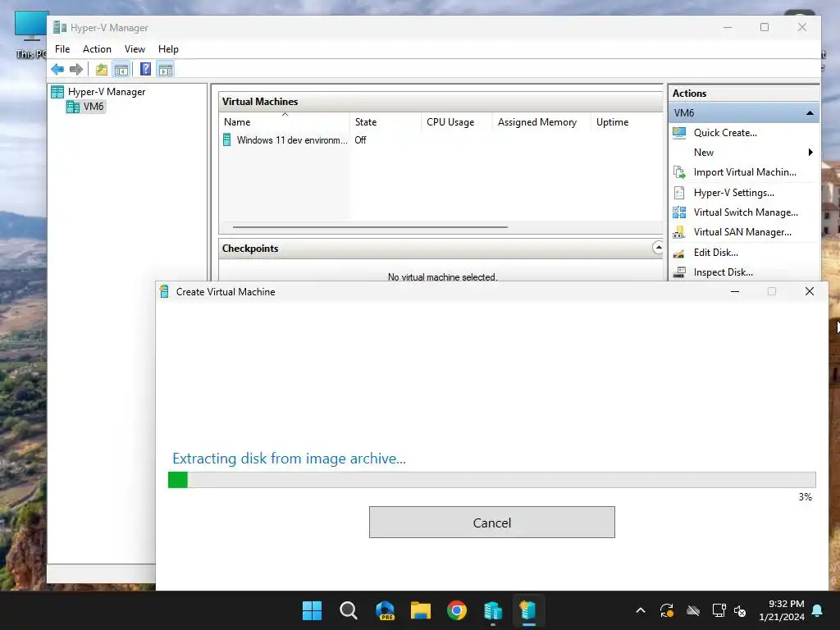Image resolution: width=840 pixels, height=630 pixels.
Task: Click the Edit Disk icon
Action: pos(679,253)
